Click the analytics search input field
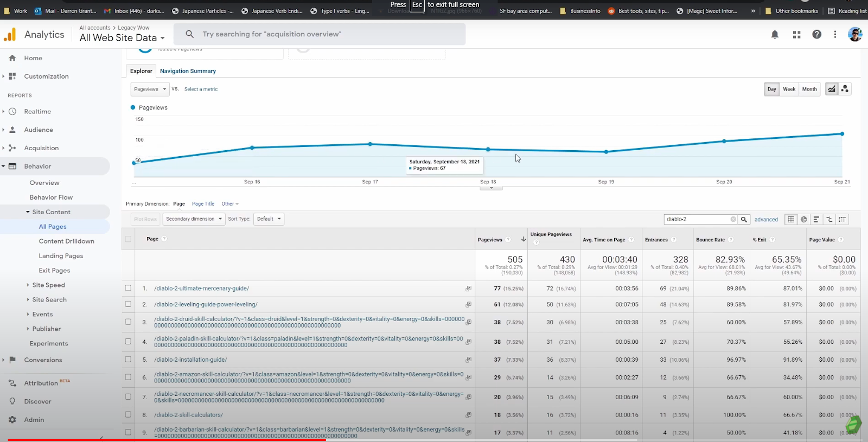 click(x=325, y=34)
